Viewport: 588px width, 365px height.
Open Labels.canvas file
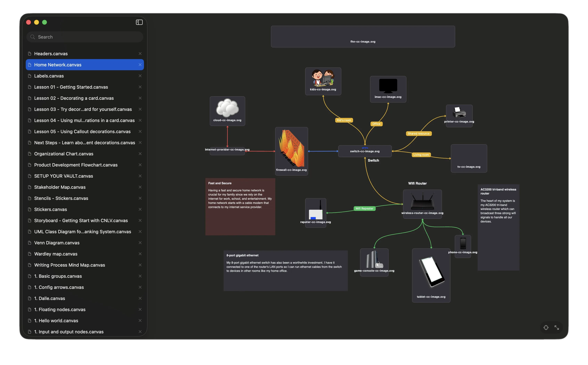[85, 76]
